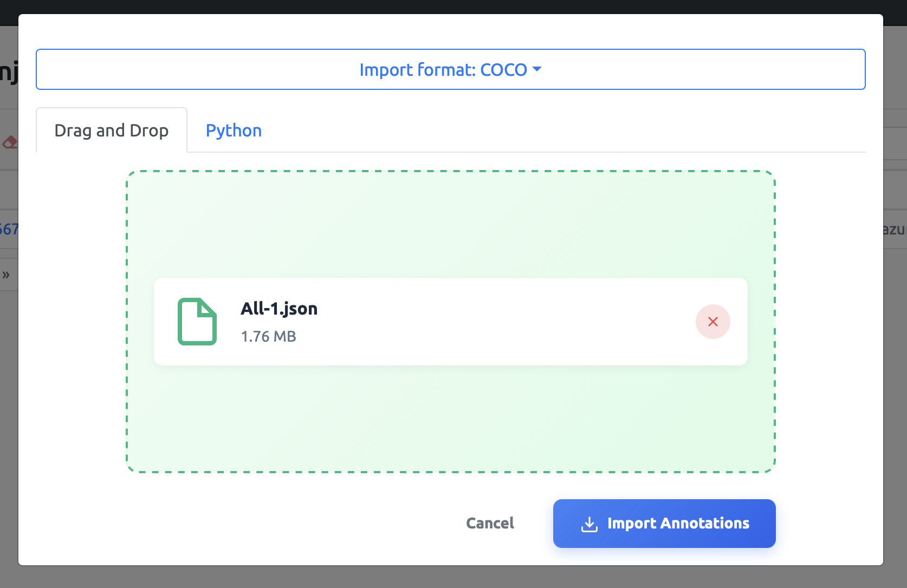The image size is (907, 588).
Task: Click the green file icon for All-1.json
Action: click(197, 322)
